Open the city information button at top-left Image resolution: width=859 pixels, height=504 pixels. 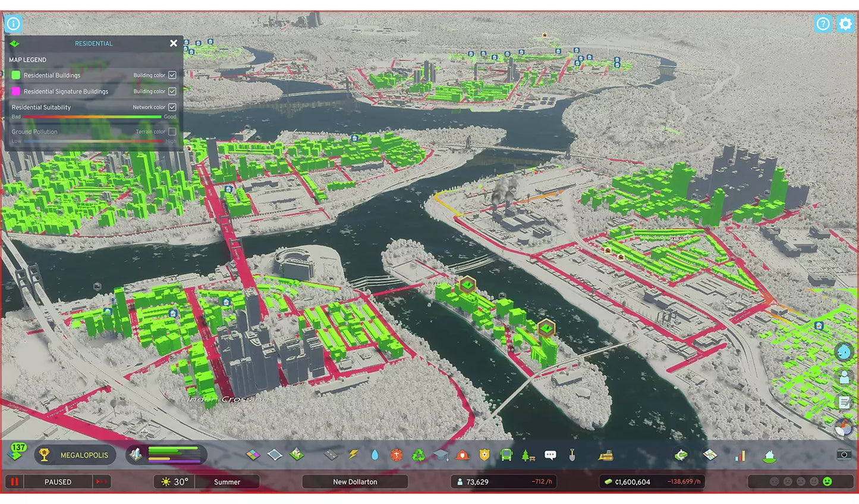[13, 24]
